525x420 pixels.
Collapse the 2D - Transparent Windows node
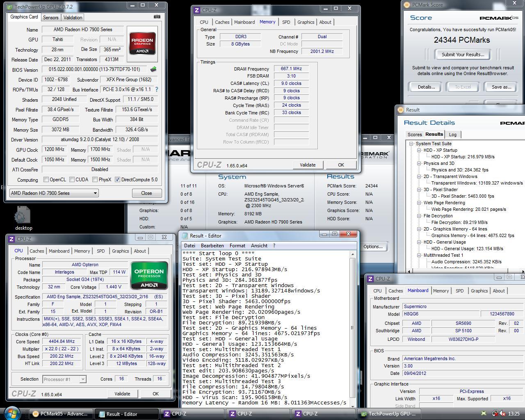419,176
